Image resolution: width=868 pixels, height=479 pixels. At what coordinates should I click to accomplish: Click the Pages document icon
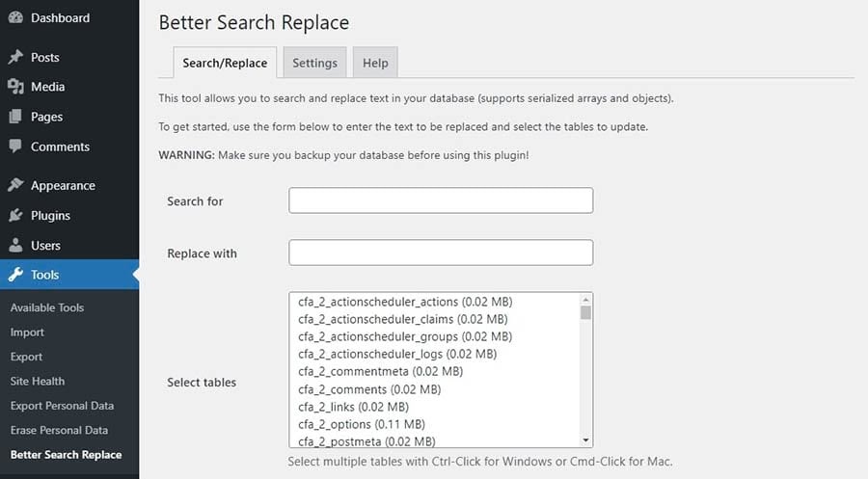[15, 117]
